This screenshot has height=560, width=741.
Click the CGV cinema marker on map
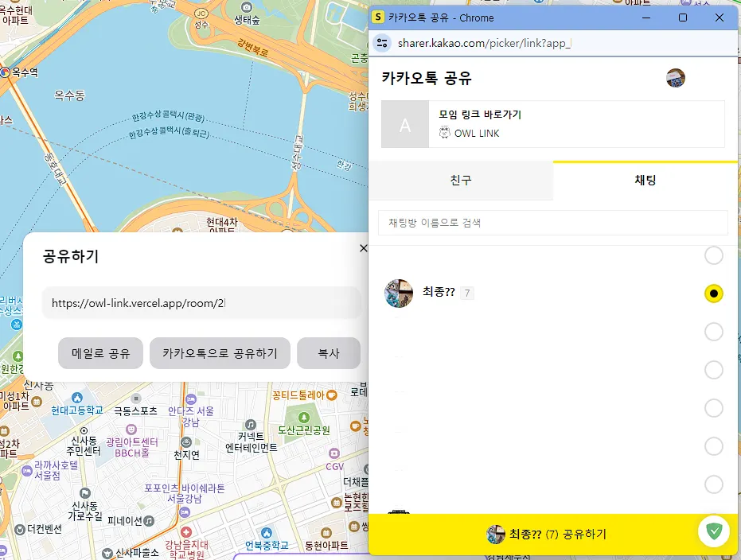(x=334, y=453)
